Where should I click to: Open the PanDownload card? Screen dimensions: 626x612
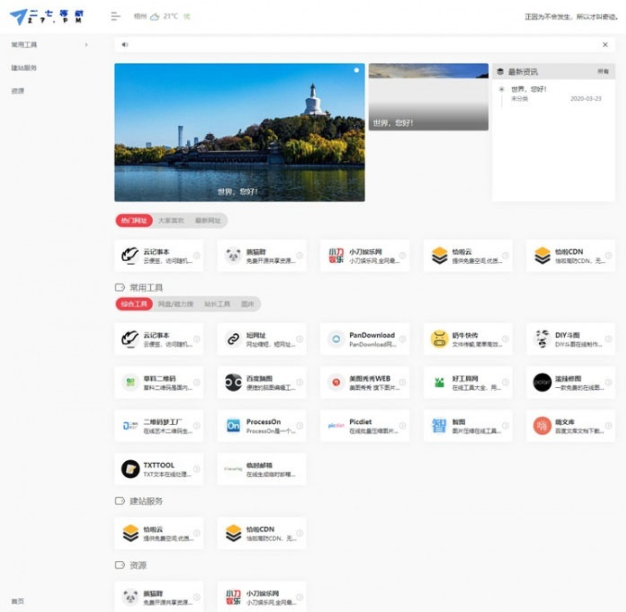[x=365, y=339]
